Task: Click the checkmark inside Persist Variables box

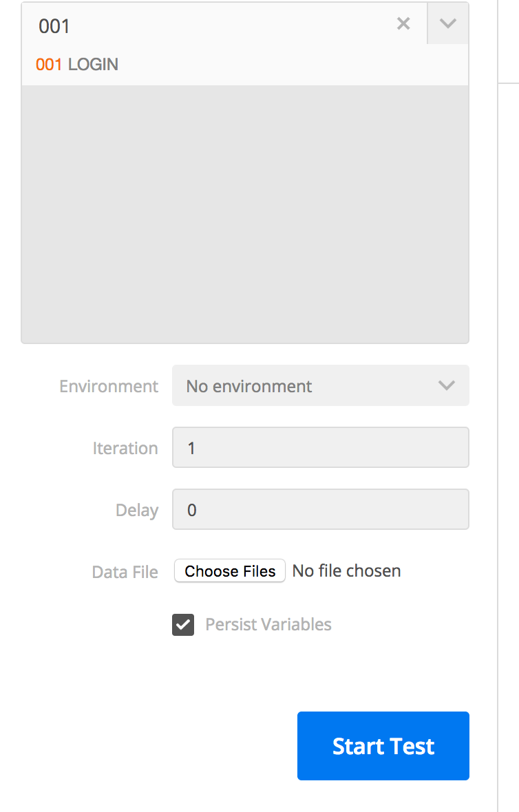Action: 183,625
